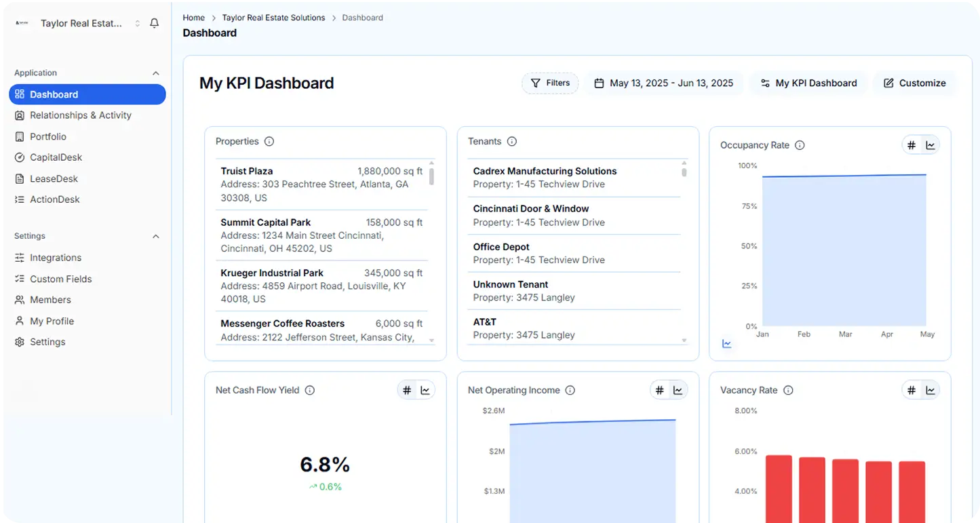
Task: Click the small chart icon below Occupancy graph
Action: [x=727, y=344]
